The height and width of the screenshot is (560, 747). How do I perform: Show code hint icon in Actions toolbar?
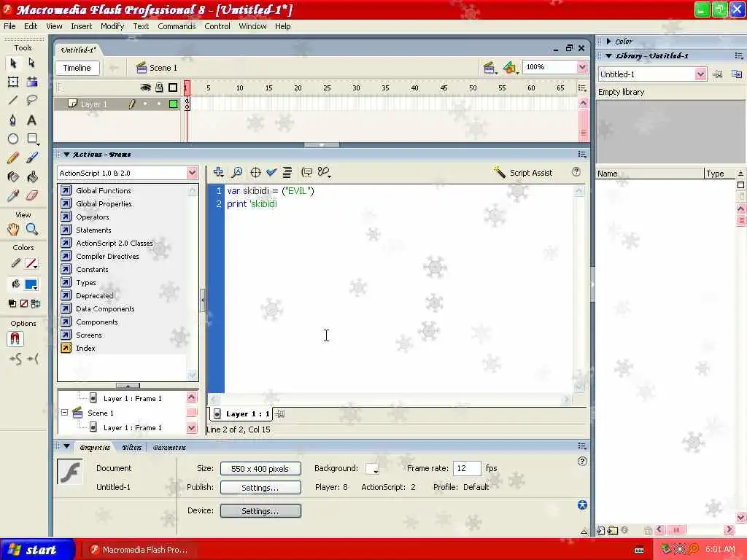click(307, 172)
